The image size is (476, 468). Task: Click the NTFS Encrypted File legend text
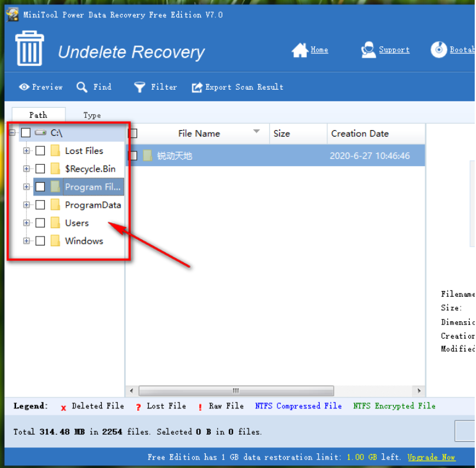coord(394,406)
